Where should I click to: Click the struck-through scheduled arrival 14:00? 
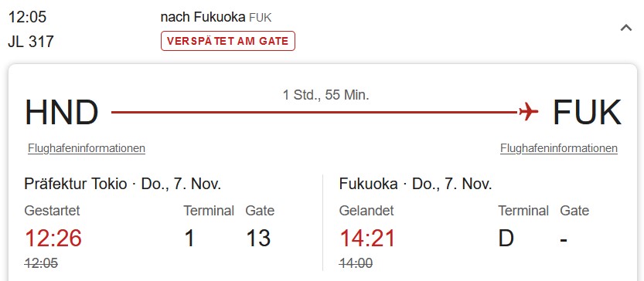click(x=356, y=263)
